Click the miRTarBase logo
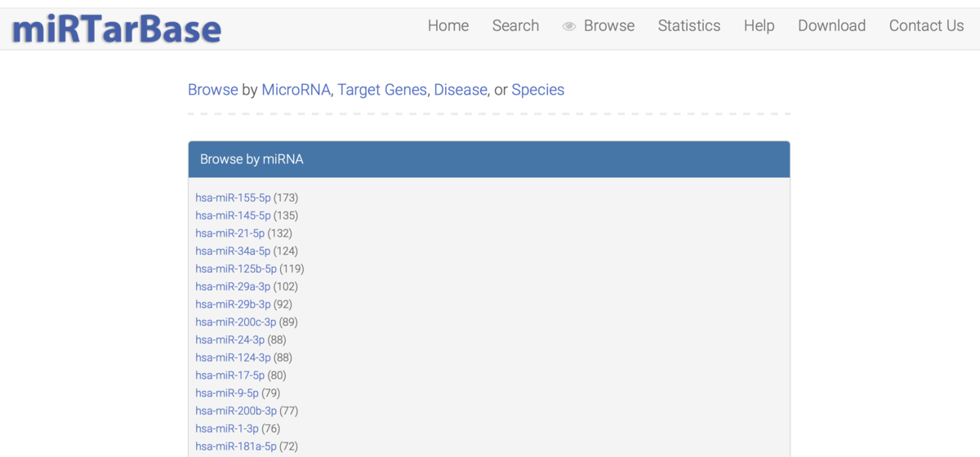980x457 pixels. point(117,29)
